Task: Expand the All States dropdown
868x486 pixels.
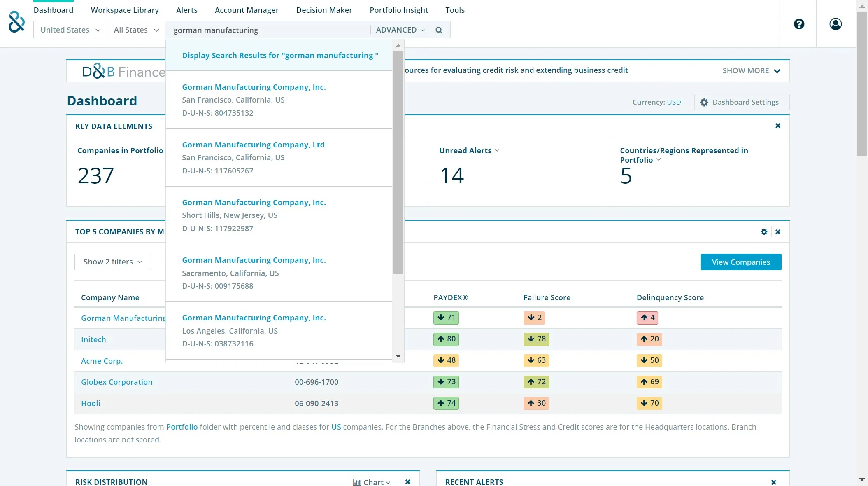Action: (136, 30)
